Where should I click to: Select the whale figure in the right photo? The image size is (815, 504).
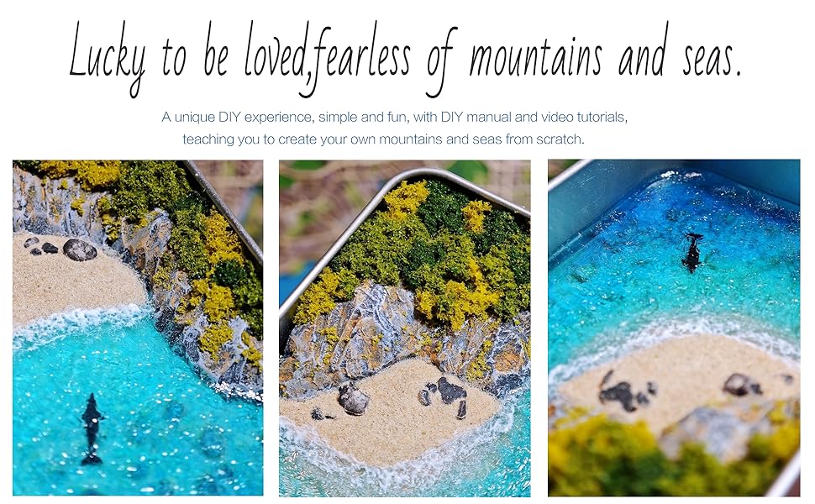[x=693, y=252]
